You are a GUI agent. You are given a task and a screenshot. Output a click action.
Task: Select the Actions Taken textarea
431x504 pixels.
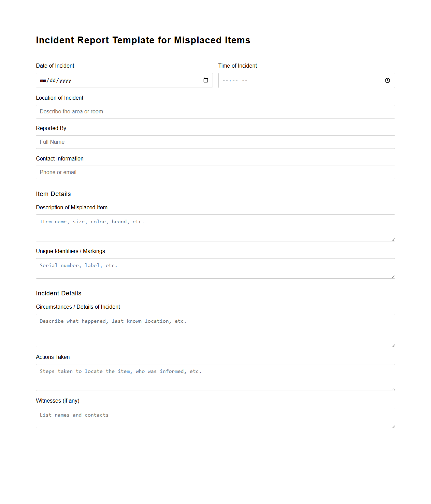tap(215, 377)
